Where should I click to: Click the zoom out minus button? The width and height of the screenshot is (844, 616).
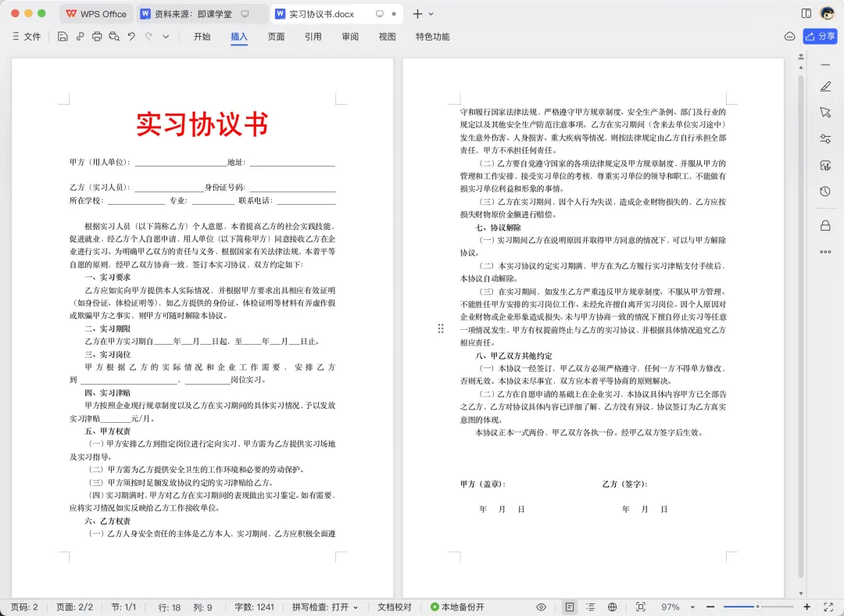pos(710,607)
